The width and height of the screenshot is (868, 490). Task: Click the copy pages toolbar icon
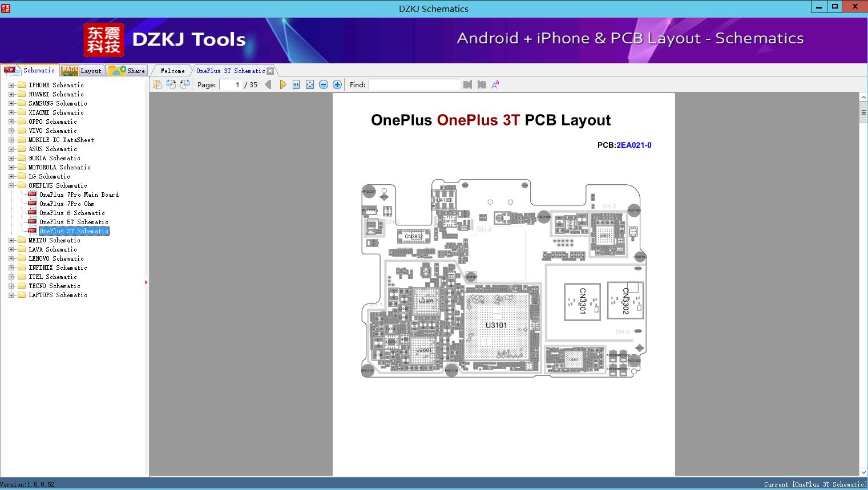click(x=158, y=84)
